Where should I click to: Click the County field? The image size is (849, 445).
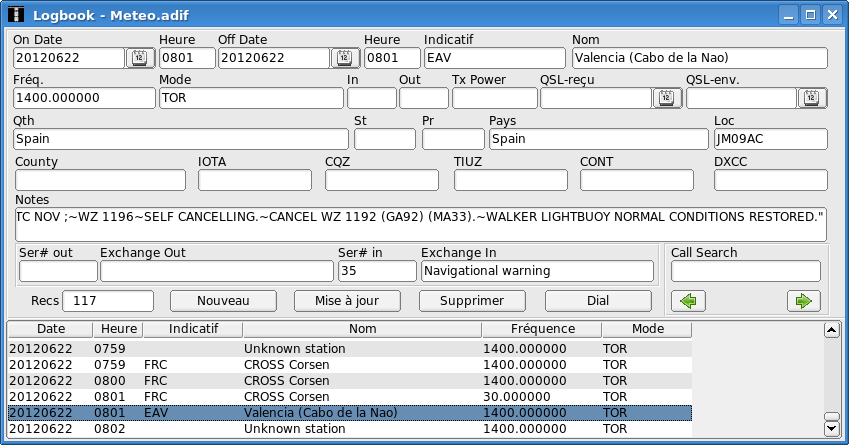click(x=100, y=180)
